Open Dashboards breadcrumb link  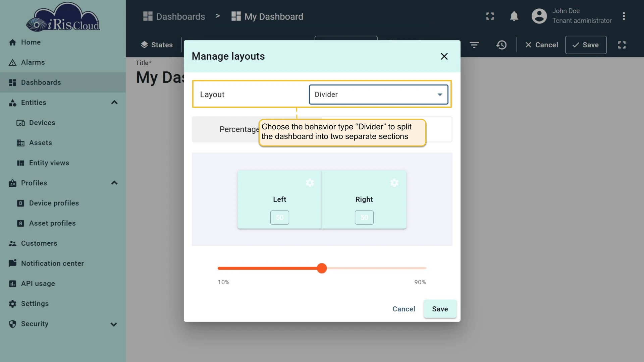click(174, 16)
